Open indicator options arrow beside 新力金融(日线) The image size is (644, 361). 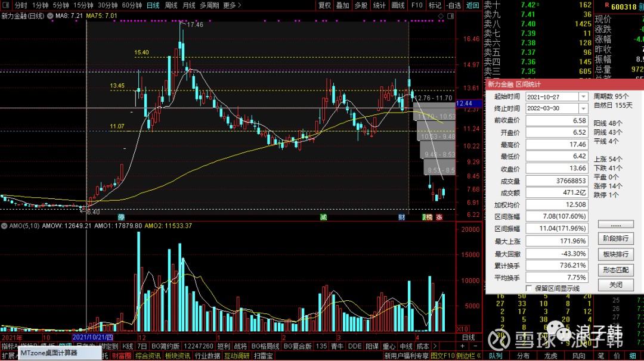pos(50,16)
